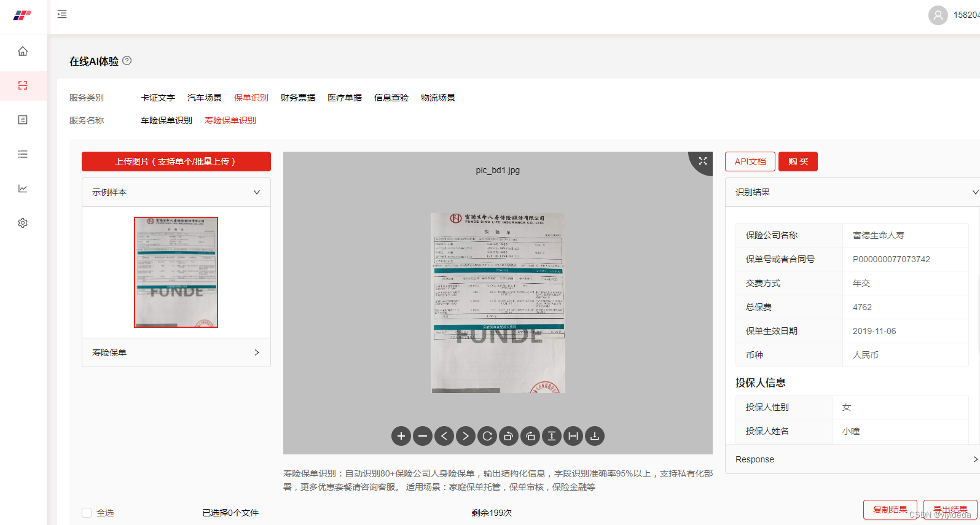
Task: Click the company logo at top left
Action: pos(22,15)
